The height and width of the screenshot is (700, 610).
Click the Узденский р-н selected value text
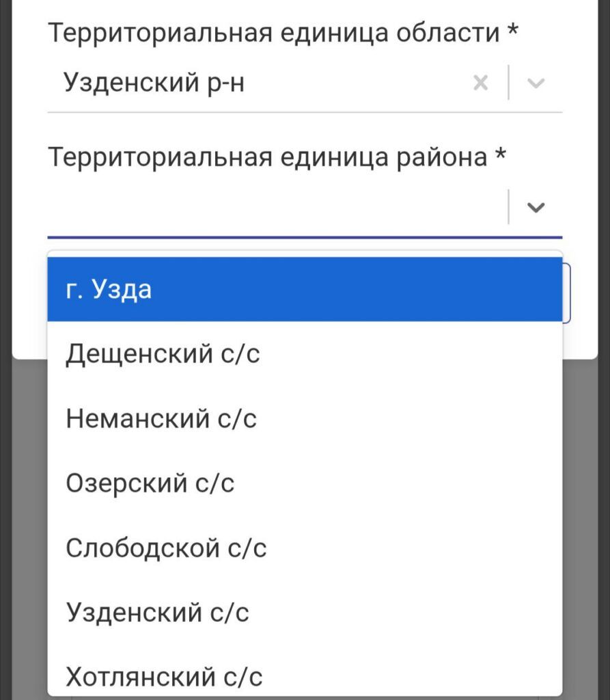(x=154, y=83)
